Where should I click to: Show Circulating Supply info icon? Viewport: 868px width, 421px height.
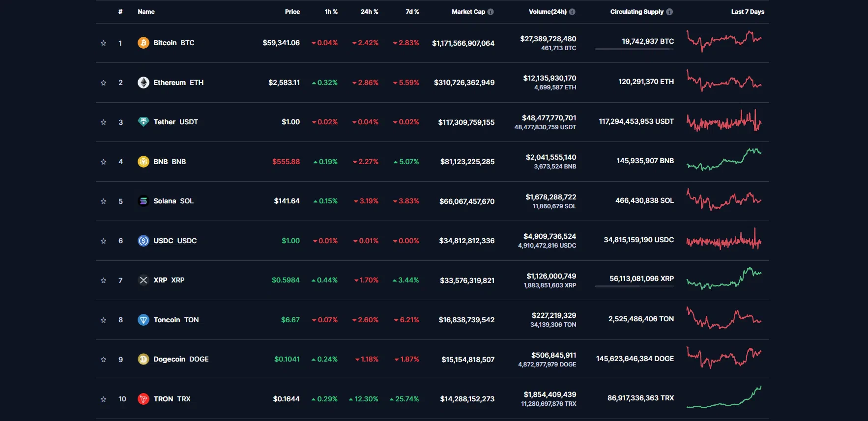669,12
